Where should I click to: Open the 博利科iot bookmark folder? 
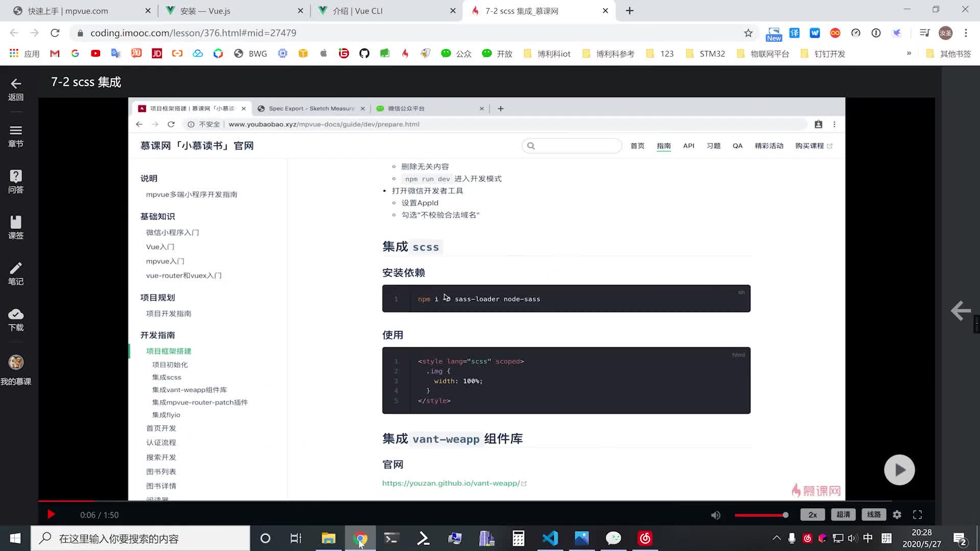(547, 54)
